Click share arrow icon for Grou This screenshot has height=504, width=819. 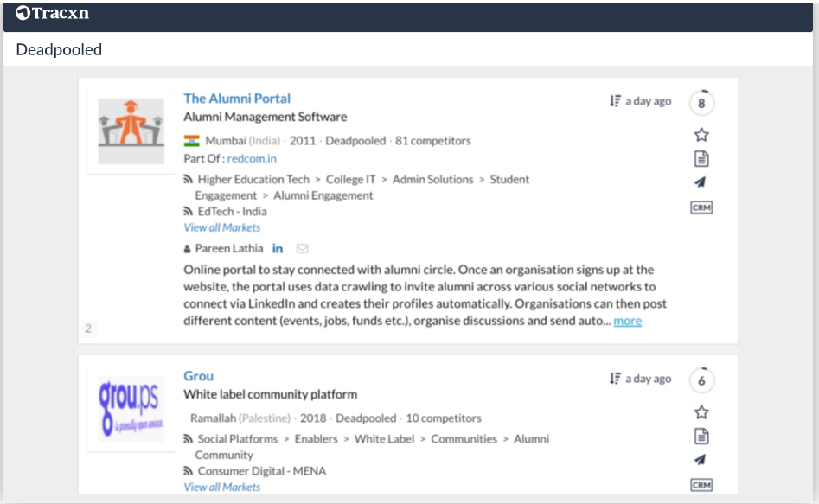click(x=701, y=460)
